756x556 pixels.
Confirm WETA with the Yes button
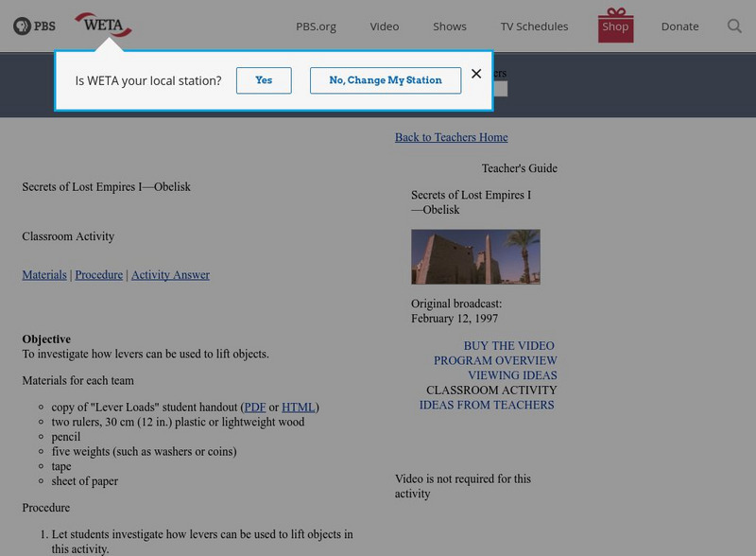(264, 80)
